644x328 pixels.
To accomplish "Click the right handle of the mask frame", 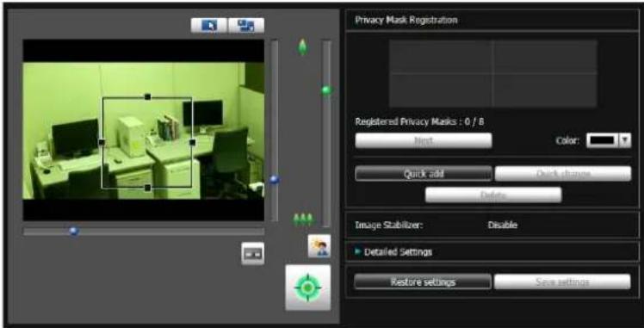I will click(x=192, y=142).
